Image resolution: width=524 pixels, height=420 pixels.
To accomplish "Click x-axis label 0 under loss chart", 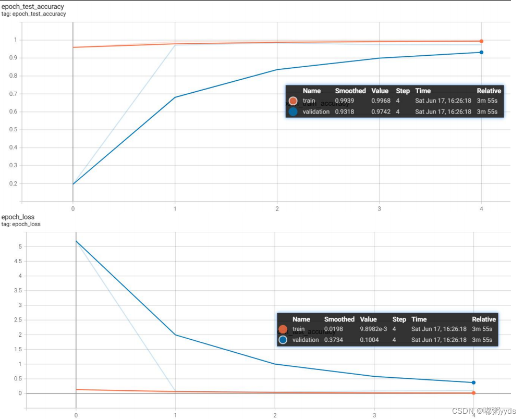I will pyautogui.click(x=76, y=415).
